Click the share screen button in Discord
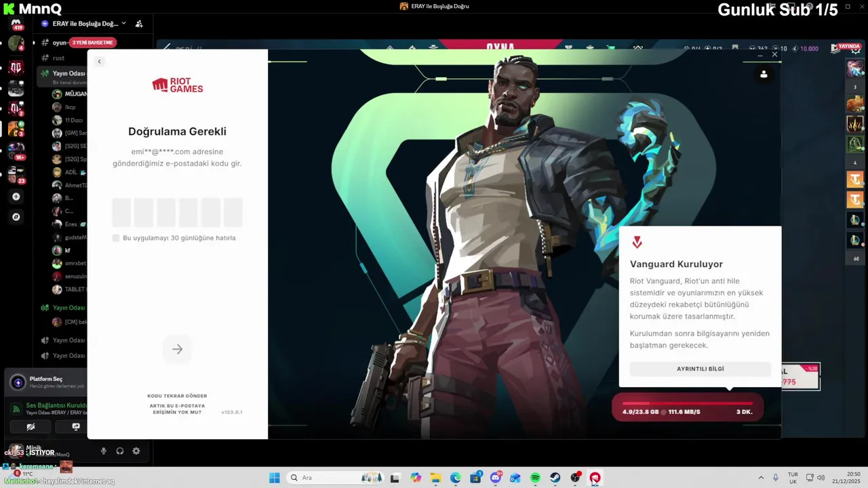 (75, 427)
